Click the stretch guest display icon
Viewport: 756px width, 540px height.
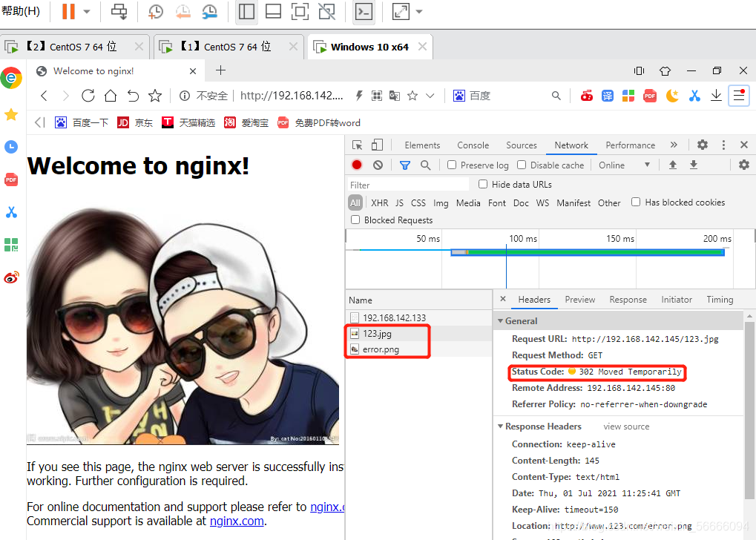click(x=401, y=12)
